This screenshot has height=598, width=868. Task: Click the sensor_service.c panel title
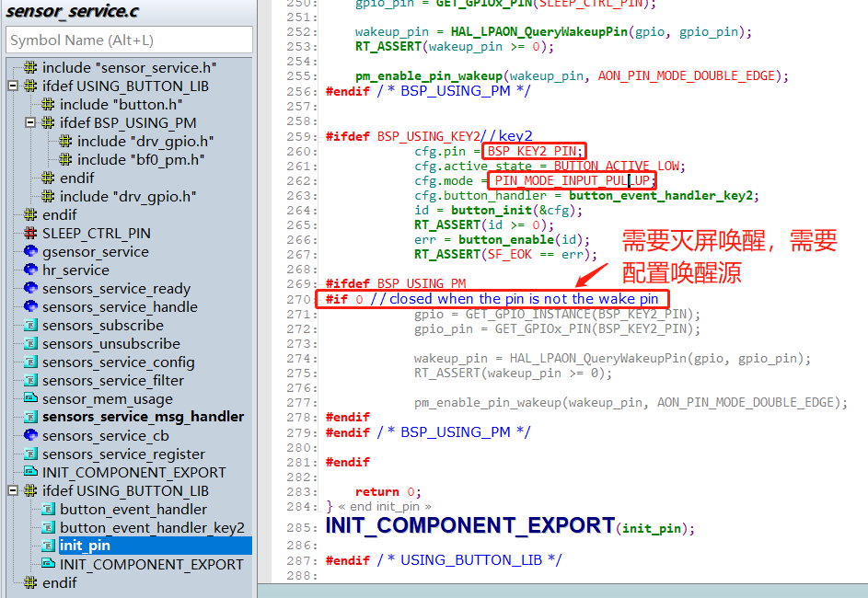coord(72,12)
